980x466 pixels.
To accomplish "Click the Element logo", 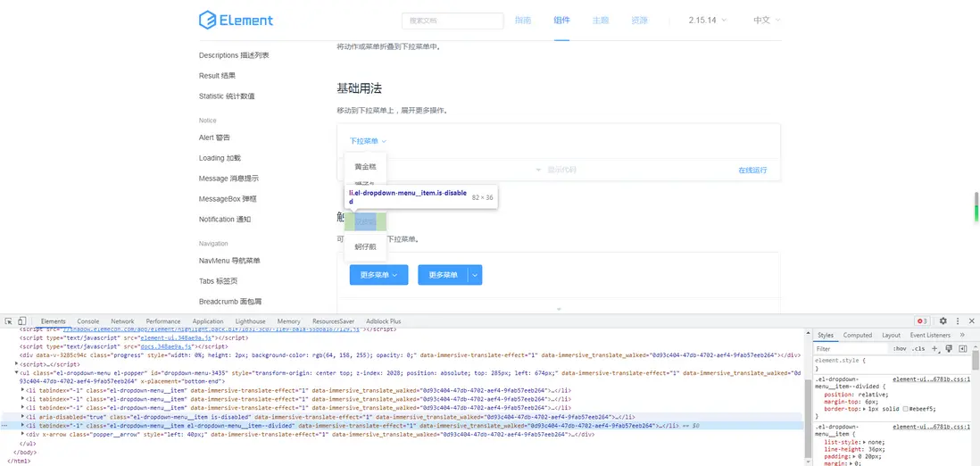I will click(x=236, y=20).
